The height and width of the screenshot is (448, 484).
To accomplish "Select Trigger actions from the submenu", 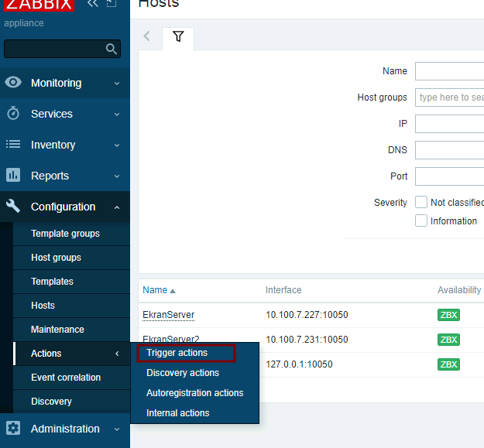I will pyautogui.click(x=177, y=353).
